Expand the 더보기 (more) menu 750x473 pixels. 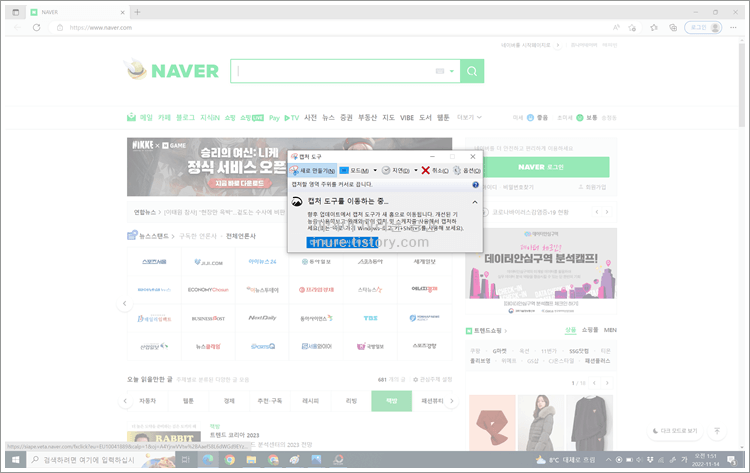[469, 118]
